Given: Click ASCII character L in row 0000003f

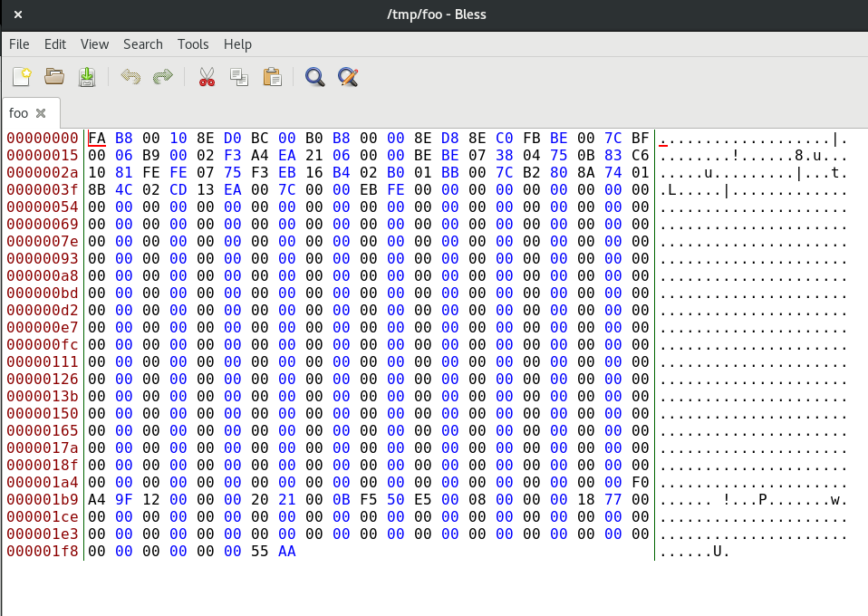Looking at the screenshot, I should [x=672, y=189].
